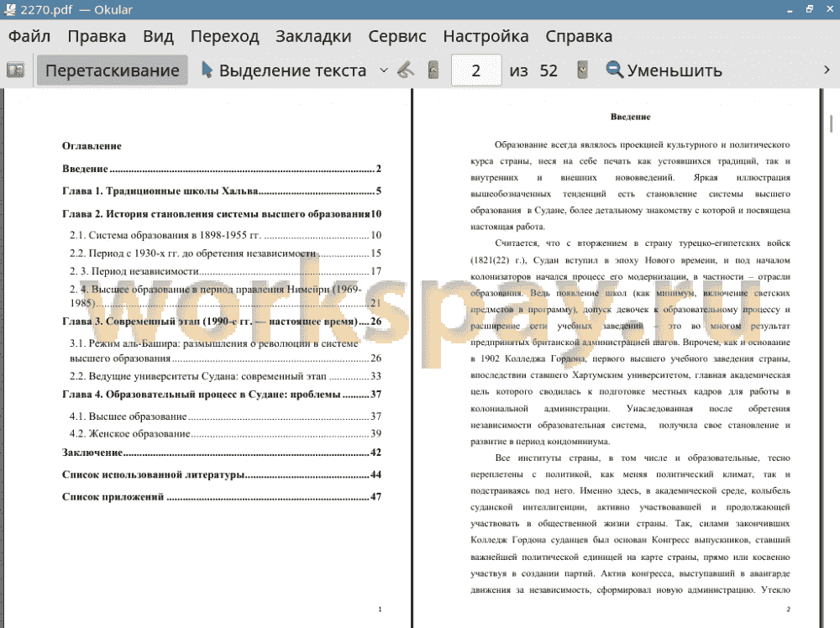Viewport: 840px width, 628px height.
Task: Click entry '2.2. Период с 1930-х гг.'
Action: point(225,254)
